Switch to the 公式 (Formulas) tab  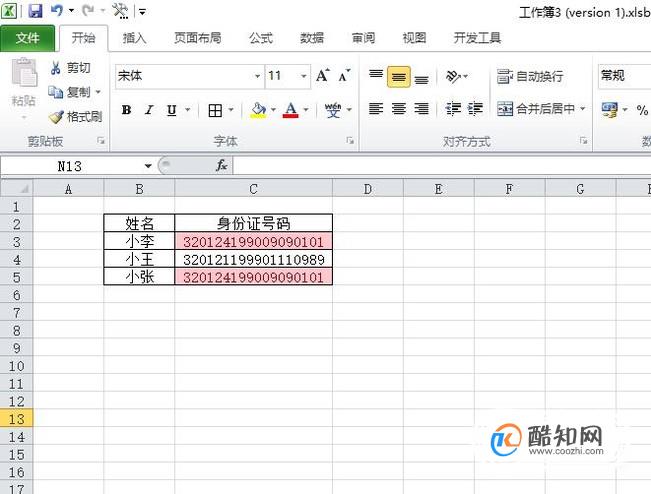[x=261, y=38]
